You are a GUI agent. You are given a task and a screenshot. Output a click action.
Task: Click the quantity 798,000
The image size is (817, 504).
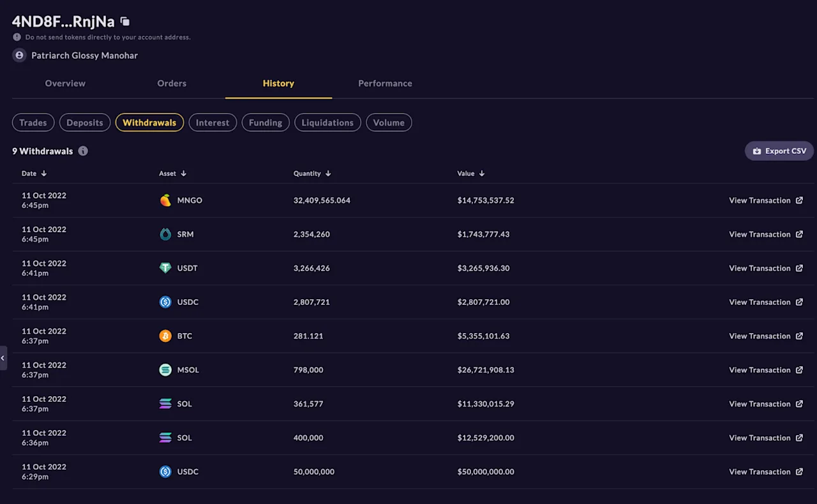[308, 370]
